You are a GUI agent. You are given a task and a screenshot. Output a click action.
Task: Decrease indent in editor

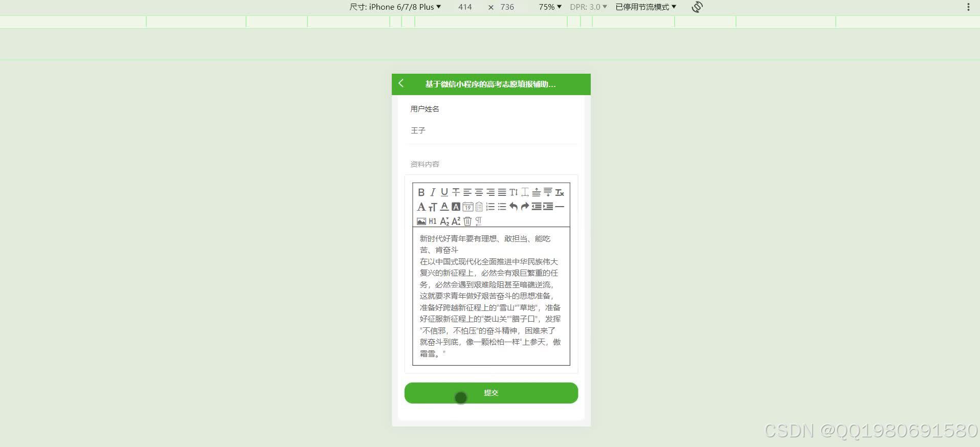pos(536,207)
